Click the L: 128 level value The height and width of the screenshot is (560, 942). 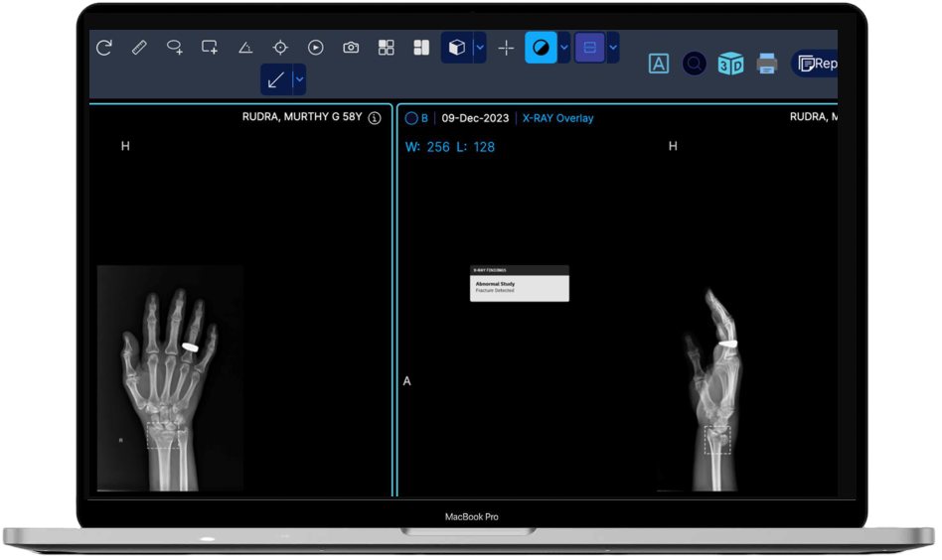[476, 147]
